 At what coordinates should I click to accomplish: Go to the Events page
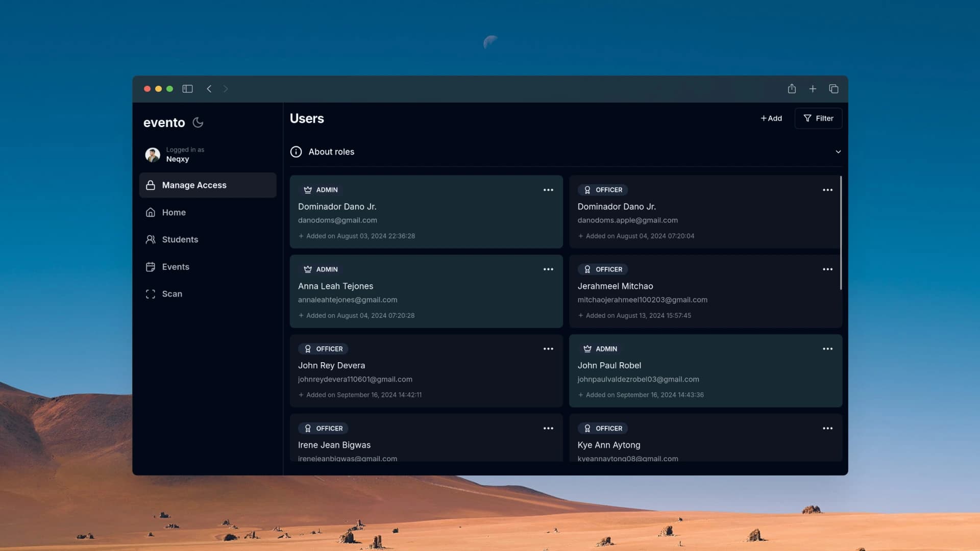pyautogui.click(x=175, y=267)
